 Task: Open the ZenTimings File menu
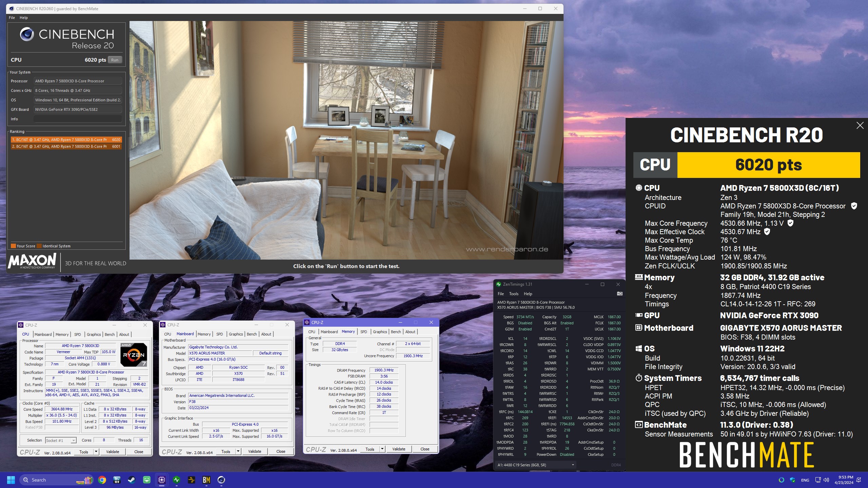500,294
